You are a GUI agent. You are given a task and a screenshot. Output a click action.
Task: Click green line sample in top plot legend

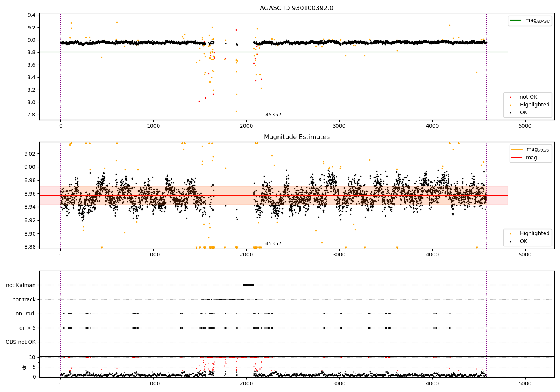point(516,21)
